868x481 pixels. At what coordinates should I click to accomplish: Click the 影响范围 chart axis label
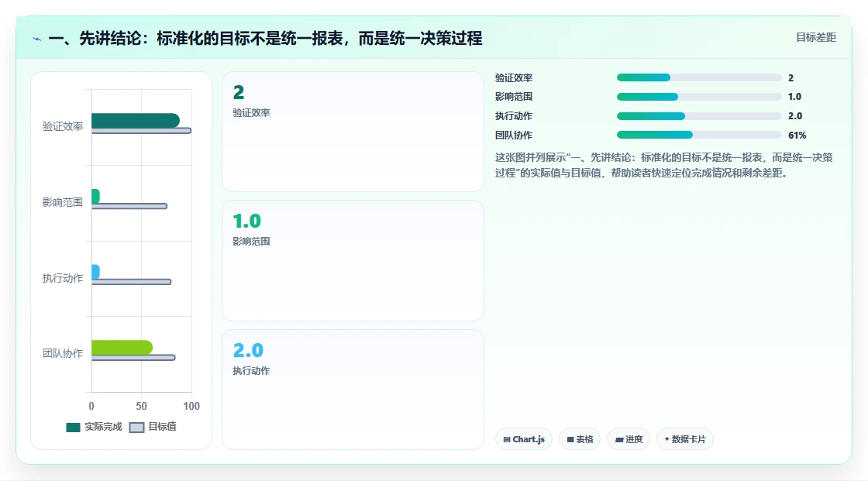(63, 203)
